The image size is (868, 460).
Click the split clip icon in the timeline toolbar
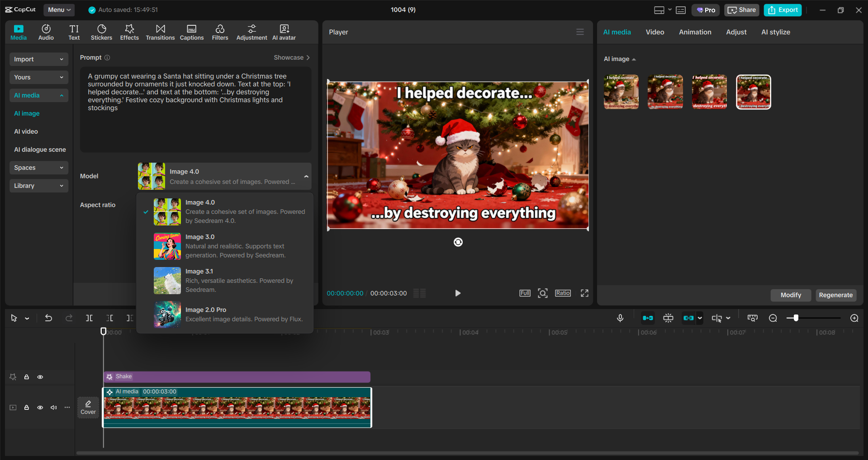coord(89,318)
